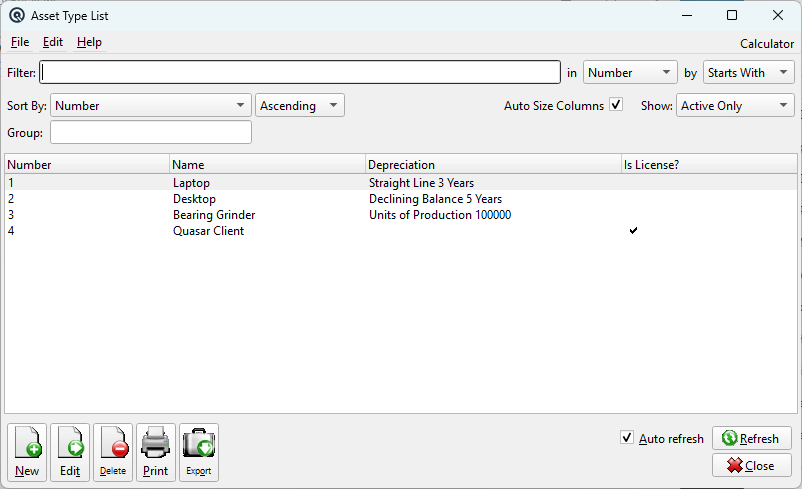
Task: Click number '1' cell in the list
Action: click(x=11, y=183)
